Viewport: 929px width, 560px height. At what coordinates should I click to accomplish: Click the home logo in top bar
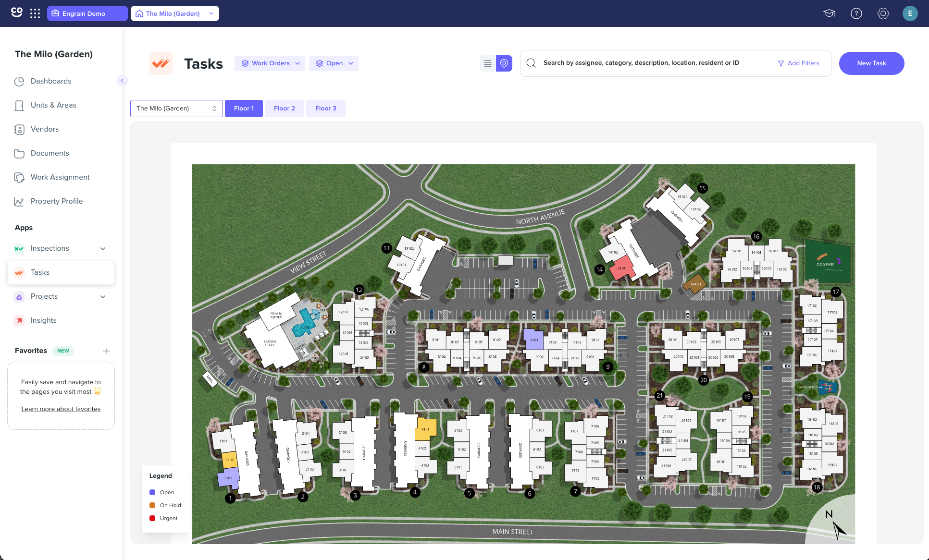coord(17,12)
